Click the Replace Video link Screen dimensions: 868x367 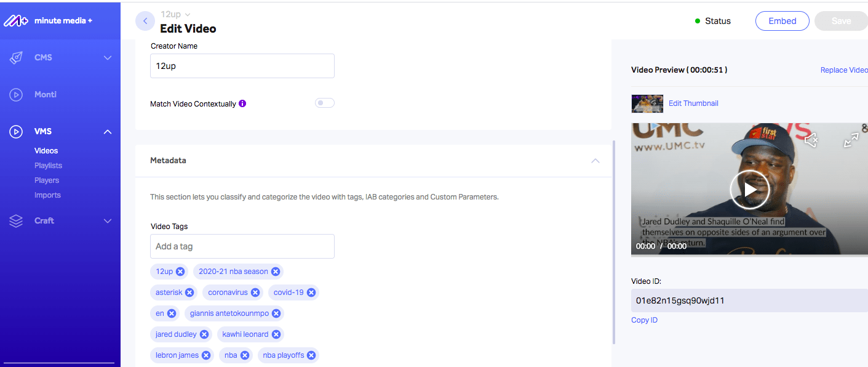[x=844, y=70]
